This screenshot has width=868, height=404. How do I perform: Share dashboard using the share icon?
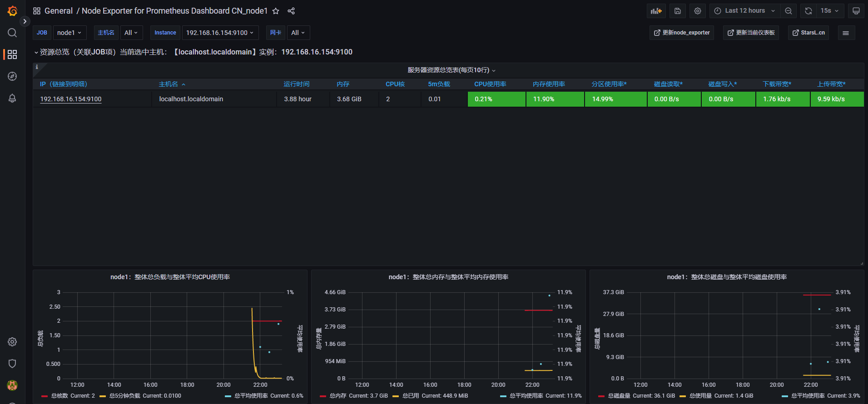[291, 11]
